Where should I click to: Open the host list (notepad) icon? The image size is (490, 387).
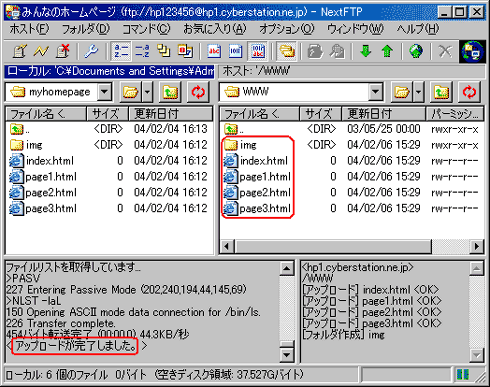tap(20, 51)
